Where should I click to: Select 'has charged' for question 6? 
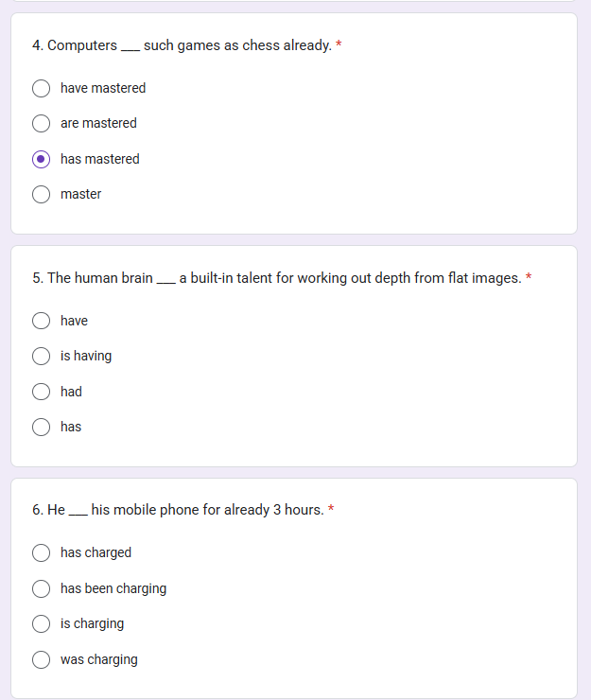[42, 552]
